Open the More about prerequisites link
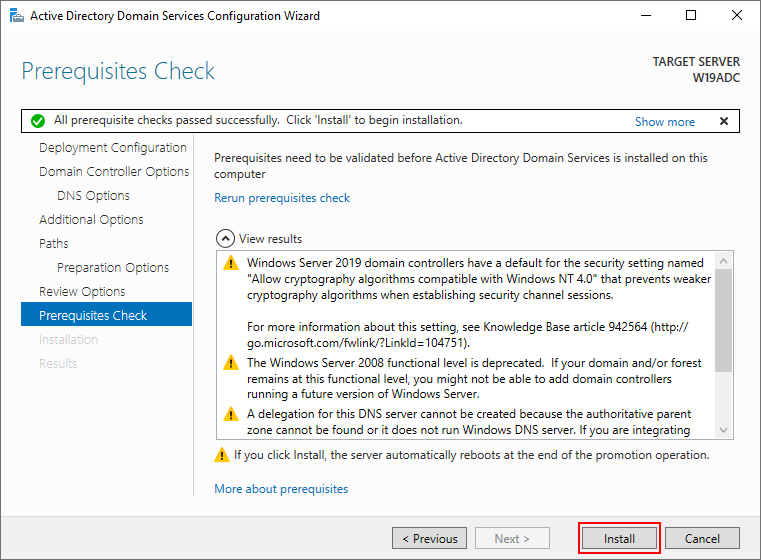 point(281,489)
